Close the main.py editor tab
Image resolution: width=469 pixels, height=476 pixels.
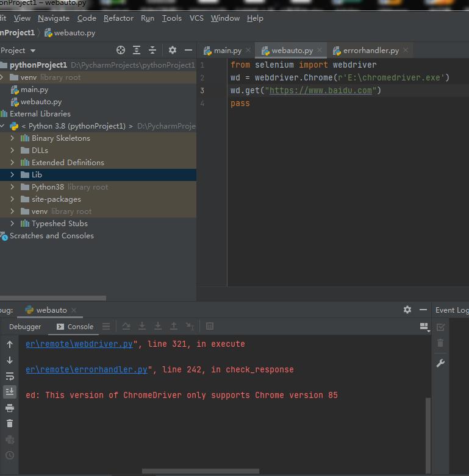(x=248, y=50)
